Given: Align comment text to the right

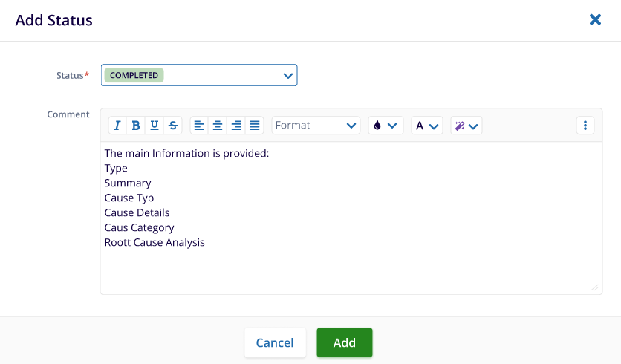Looking at the screenshot, I should pos(236,126).
